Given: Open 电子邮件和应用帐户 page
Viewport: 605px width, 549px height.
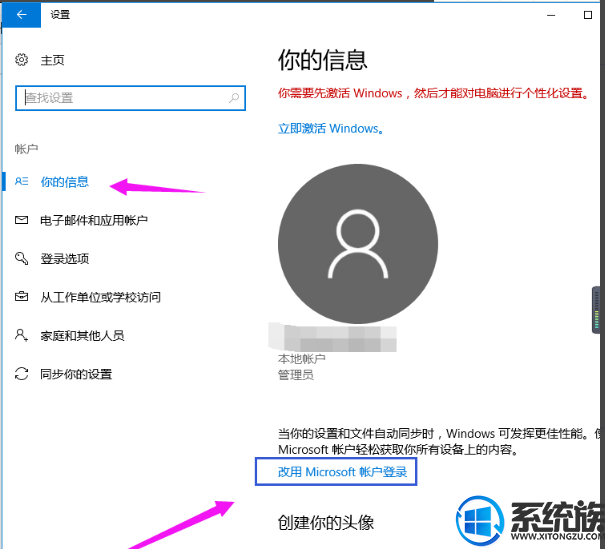Looking at the screenshot, I should (x=94, y=220).
